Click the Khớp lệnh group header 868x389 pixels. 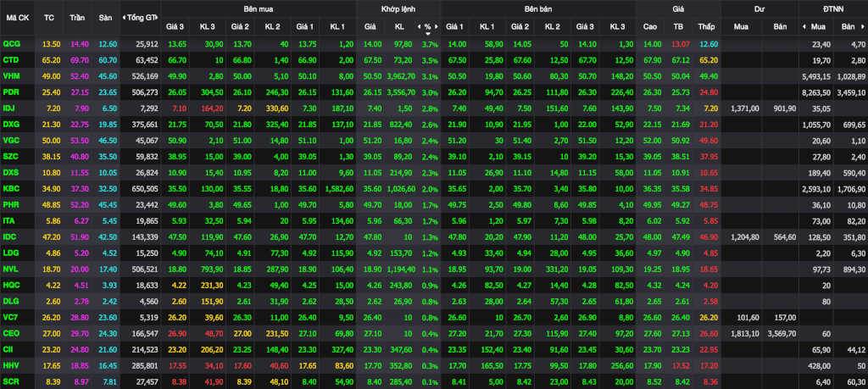pyautogui.click(x=398, y=9)
